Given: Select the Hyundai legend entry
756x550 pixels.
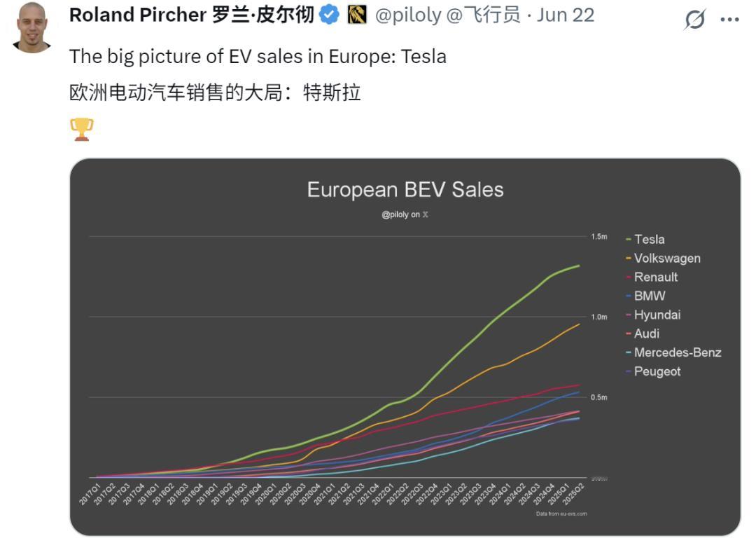Looking at the screenshot, I should pos(653,315).
